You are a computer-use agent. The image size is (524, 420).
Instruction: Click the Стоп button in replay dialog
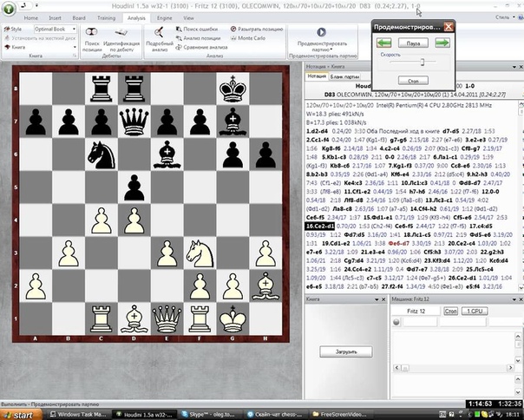tap(413, 81)
